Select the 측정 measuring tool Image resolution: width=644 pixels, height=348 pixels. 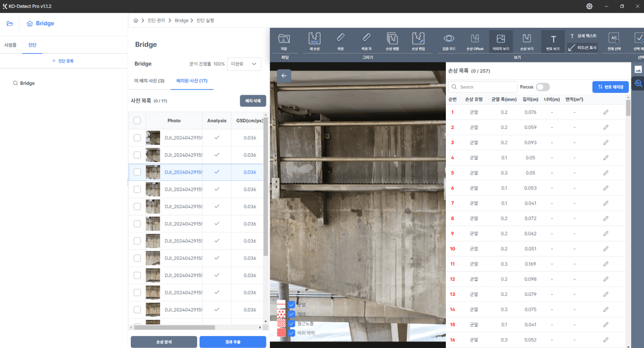pyautogui.click(x=340, y=41)
